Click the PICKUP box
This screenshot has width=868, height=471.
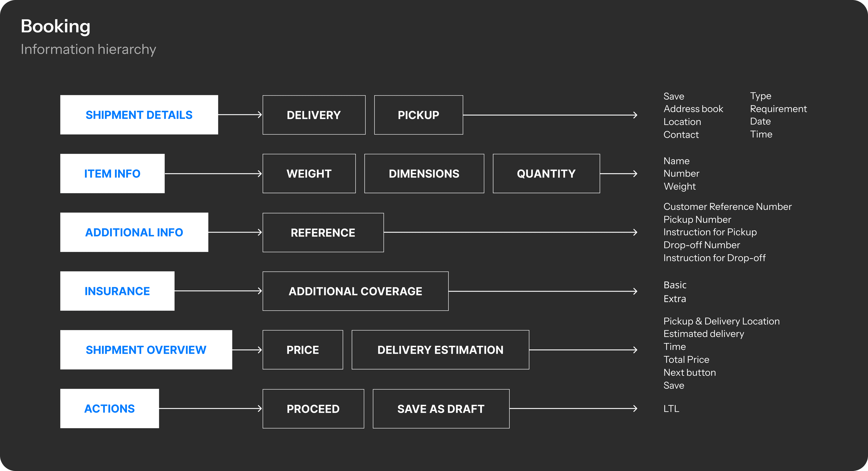click(419, 115)
